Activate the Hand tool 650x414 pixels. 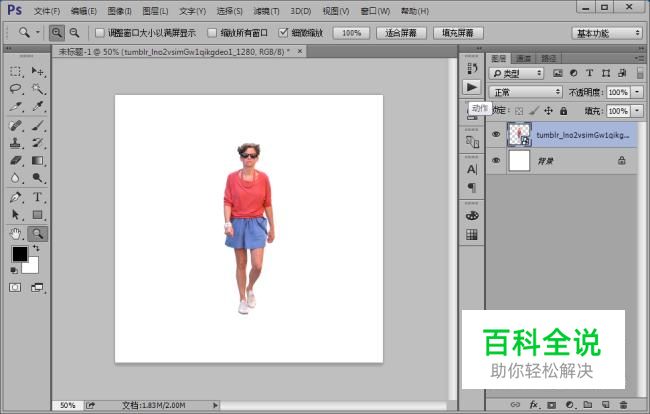point(16,233)
